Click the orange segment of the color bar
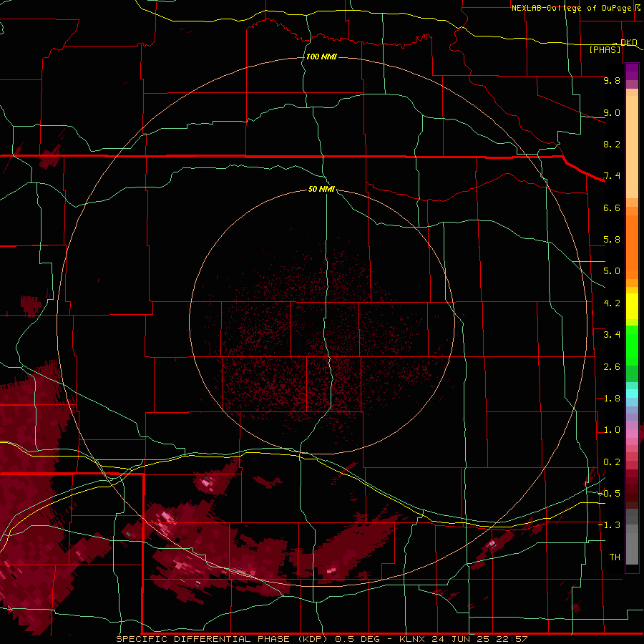 pos(632,246)
